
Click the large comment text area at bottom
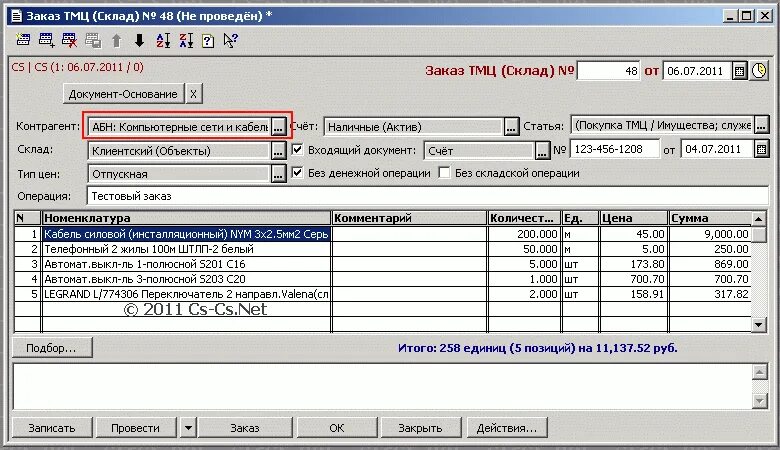(x=383, y=386)
